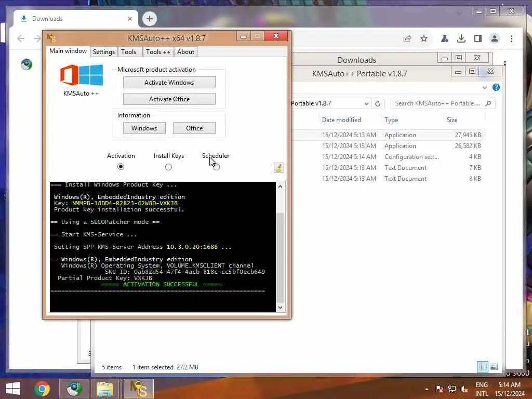Click the network tray icon
The image size is (532, 399).
point(451,389)
